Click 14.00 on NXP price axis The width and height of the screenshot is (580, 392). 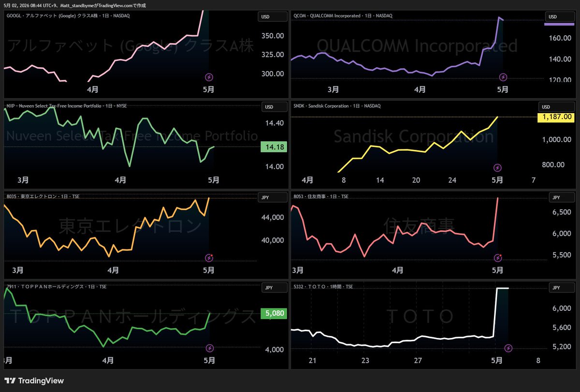[274, 166]
